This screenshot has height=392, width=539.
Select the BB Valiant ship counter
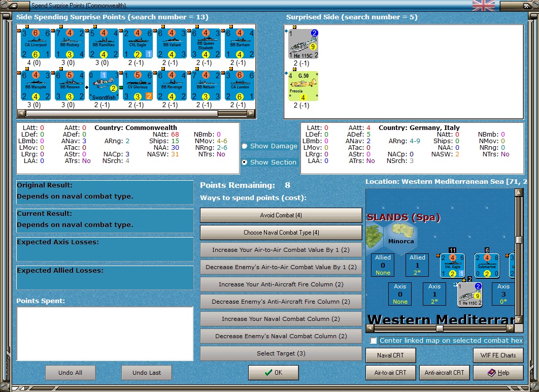click(172, 44)
